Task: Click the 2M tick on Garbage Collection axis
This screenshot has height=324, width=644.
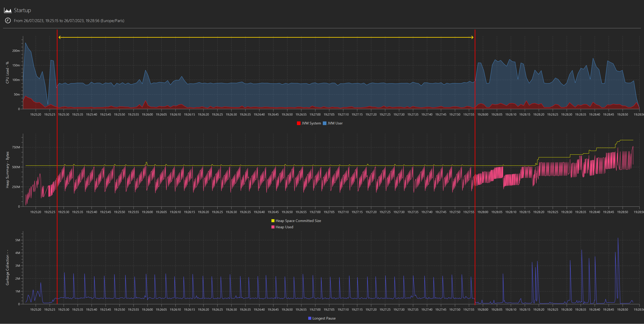Action: [x=18, y=278]
